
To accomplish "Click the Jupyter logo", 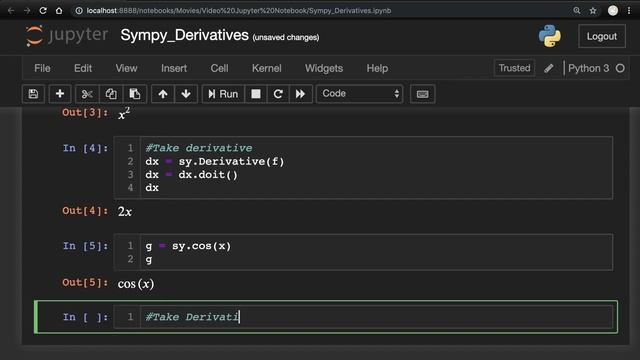I will tap(67, 36).
